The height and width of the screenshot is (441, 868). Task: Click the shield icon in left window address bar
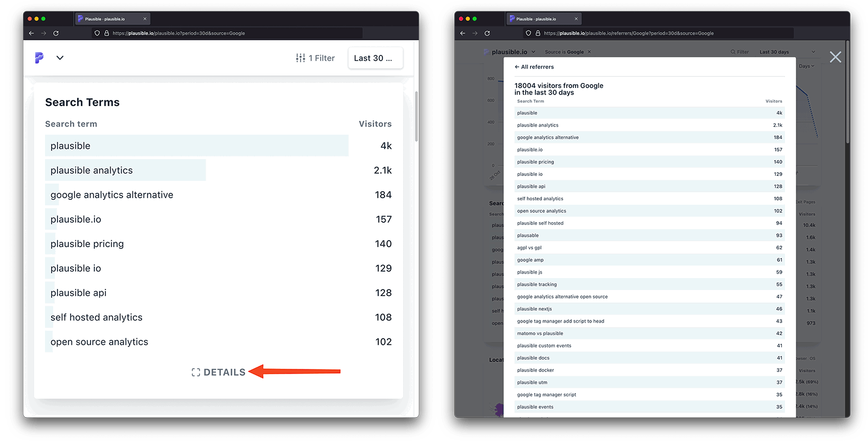click(x=97, y=33)
